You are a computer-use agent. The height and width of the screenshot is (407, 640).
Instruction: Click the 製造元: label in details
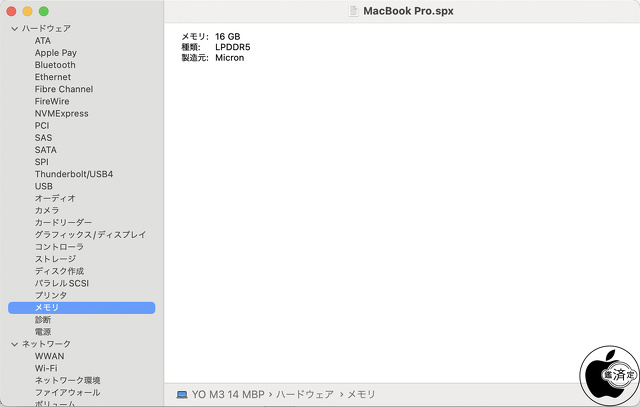pyautogui.click(x=195, y=58)
